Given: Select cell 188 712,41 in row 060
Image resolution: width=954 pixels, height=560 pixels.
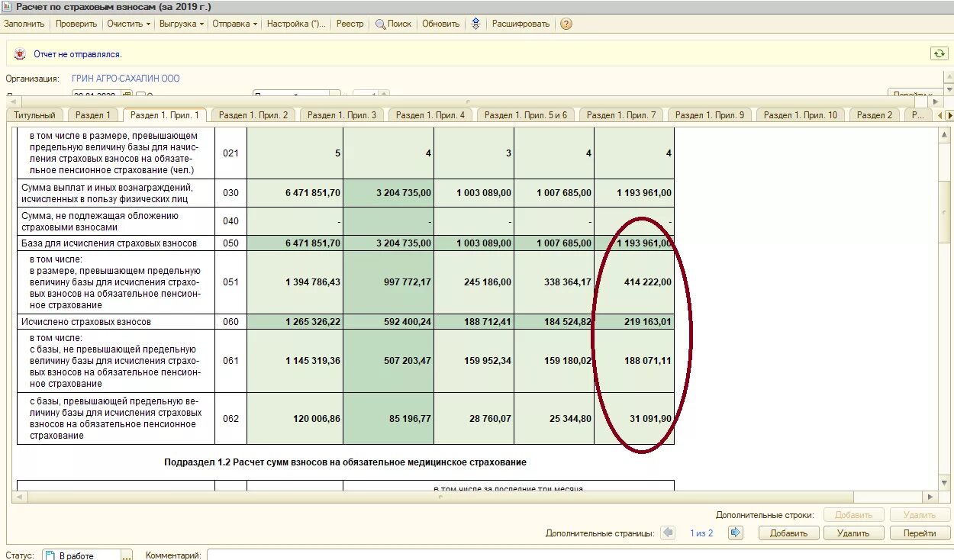Looking at the screenshot, I should point(474,322).
